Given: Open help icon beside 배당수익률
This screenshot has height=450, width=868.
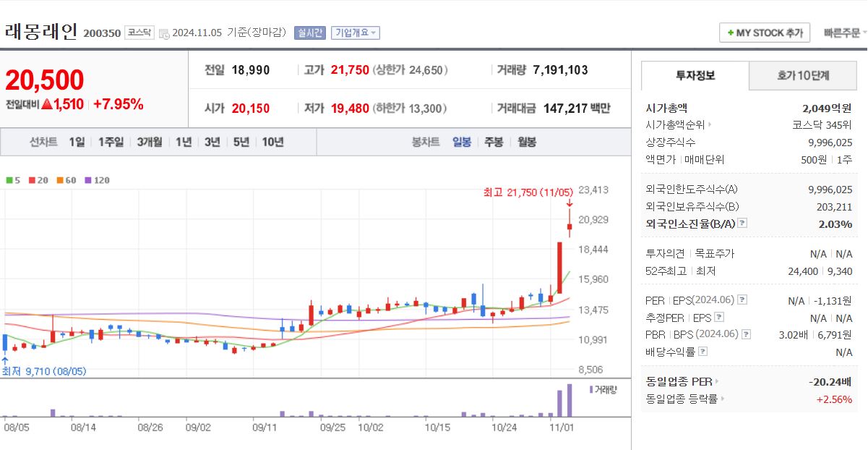Looking at the screenshot, I should pos(703,352).
